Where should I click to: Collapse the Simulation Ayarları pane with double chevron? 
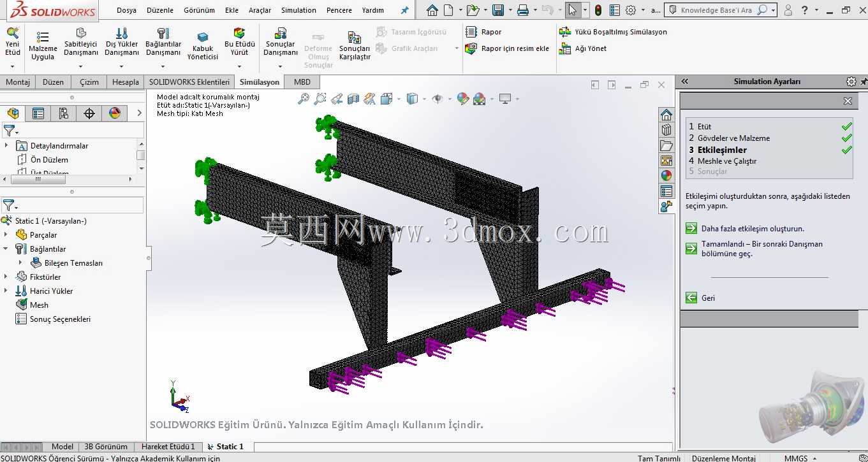point(685,82)
